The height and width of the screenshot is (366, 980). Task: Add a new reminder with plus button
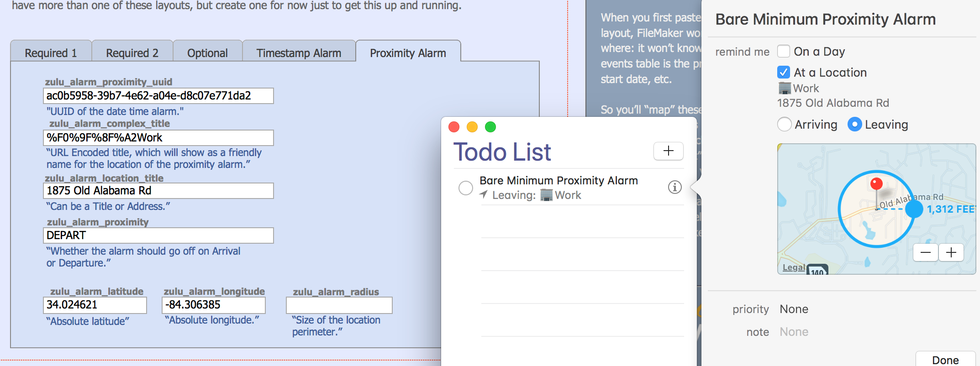click(668, 151)
